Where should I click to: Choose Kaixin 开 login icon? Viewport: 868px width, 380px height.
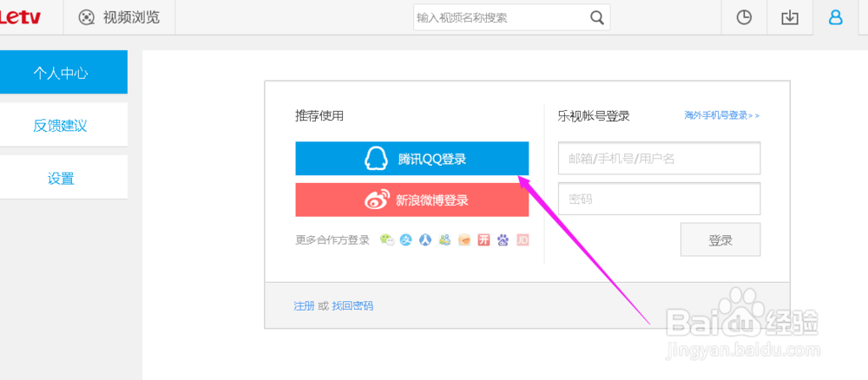pos(483,240)
